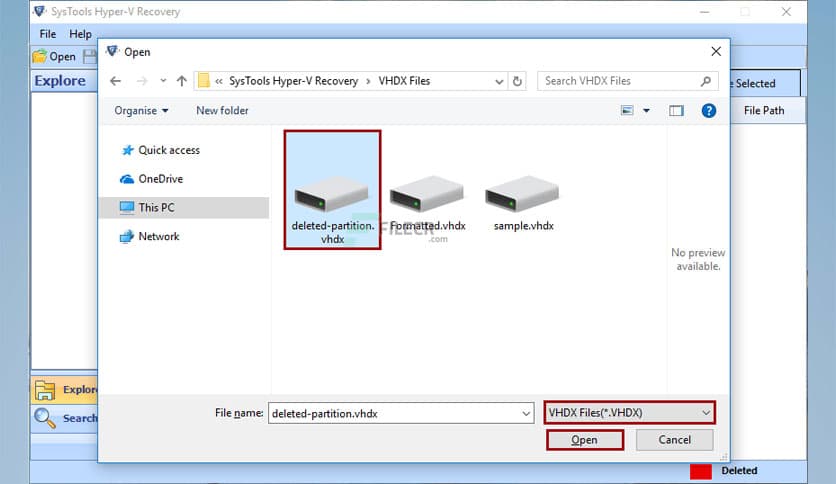Create a New folder
This screenshot has width=836, height=484.
pos(222,110)
